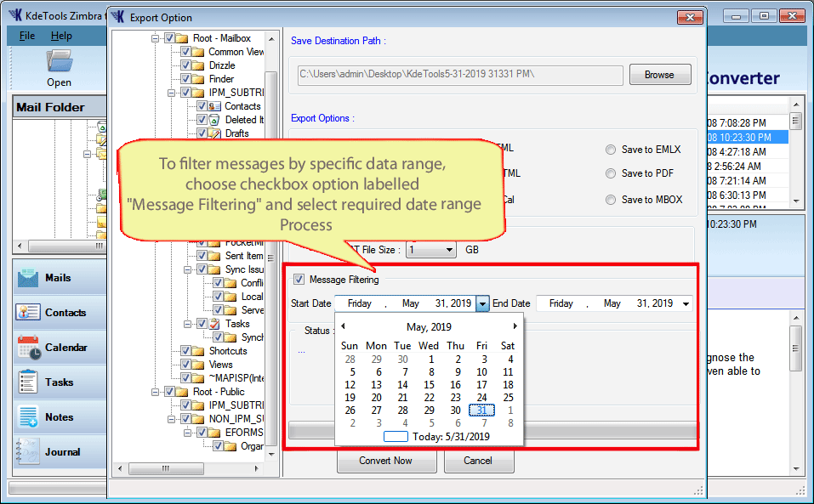814x504 pixels.
Task: Open the Help menu
Action: pyautogui.click(x=61, y=36)
